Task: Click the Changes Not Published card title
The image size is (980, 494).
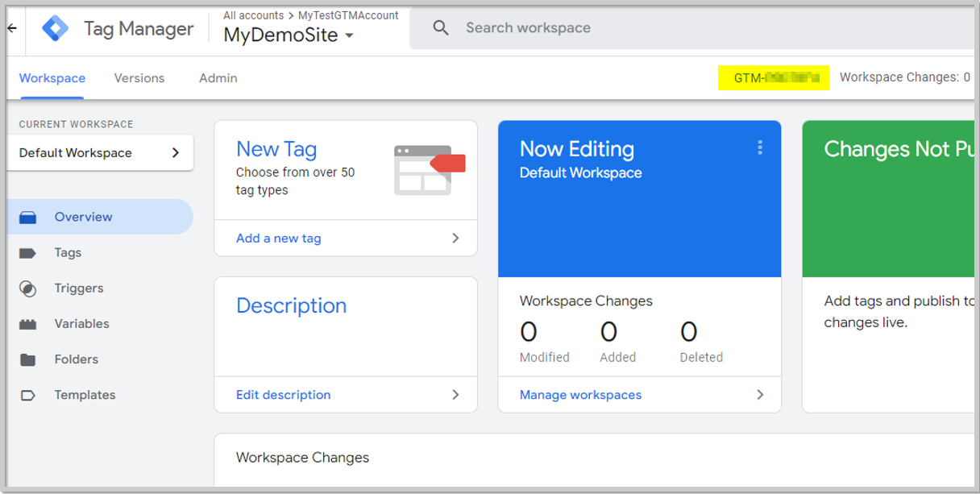Action: (899, 149)
